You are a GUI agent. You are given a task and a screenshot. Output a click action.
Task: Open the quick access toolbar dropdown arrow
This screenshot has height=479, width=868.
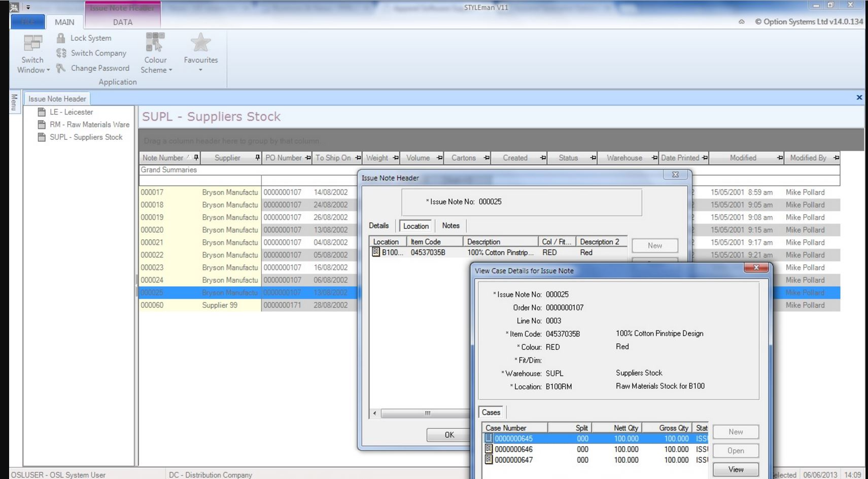pyautogui.click(x=28, y=8)
